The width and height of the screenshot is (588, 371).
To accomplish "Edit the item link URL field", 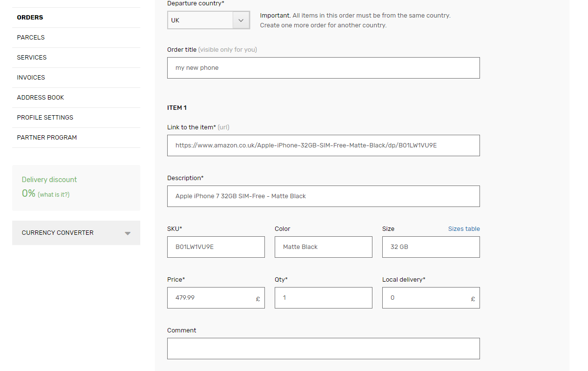I will tap(323, 145).
